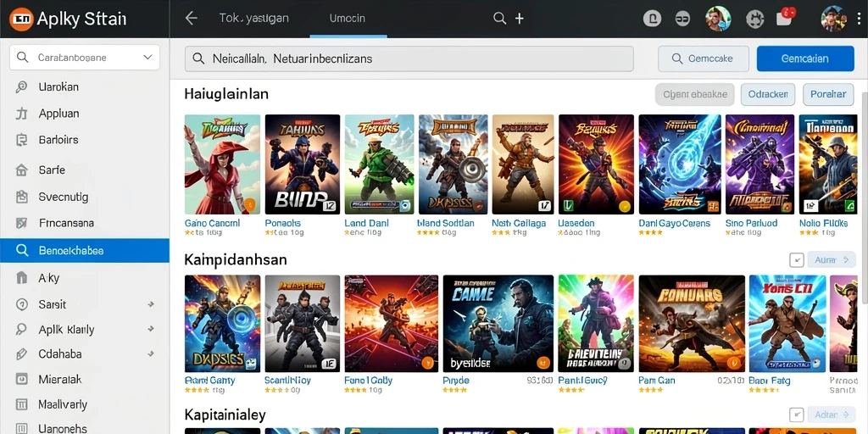Screen dimensions: 868x434
Task: Toggle the checkbox in Kapitainialey header
Action: coord(796,415)
